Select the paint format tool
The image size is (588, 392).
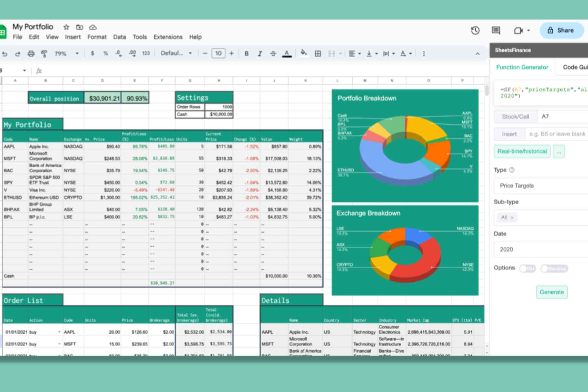pyautogui.click(x=44, y=54)
